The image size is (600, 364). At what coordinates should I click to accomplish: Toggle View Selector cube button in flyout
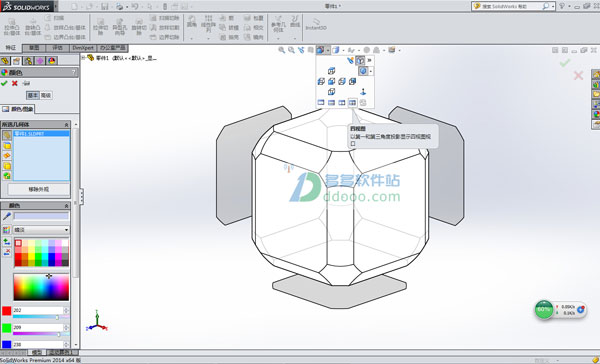tap(360, 60)
